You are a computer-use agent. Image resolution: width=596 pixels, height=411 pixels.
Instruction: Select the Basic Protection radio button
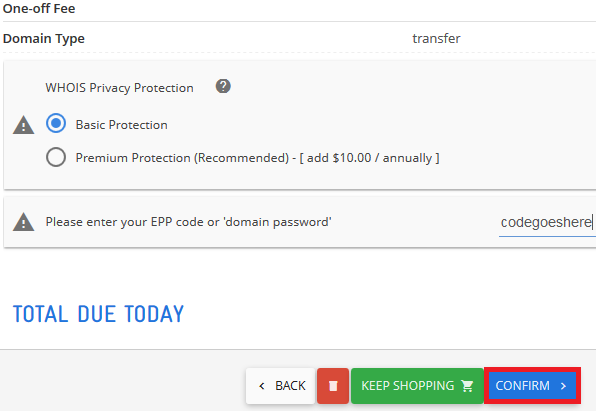(x=56, y=124)
